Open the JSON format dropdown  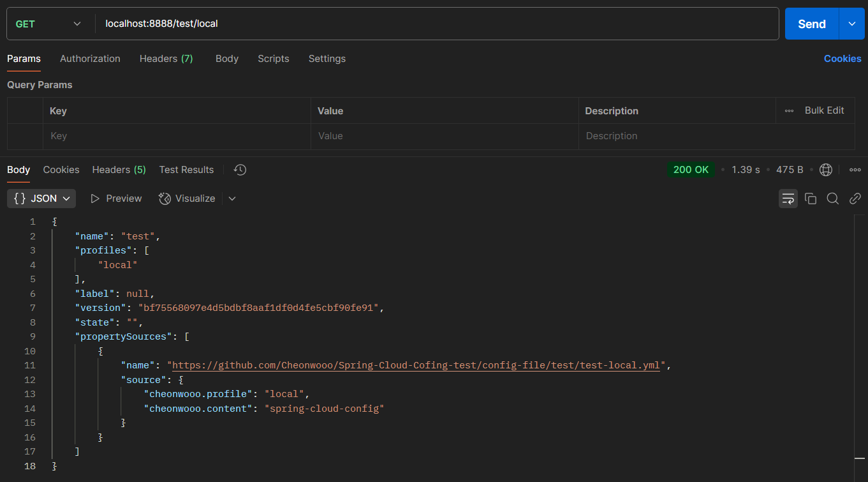pyautogui.click(x=41, y=199)
